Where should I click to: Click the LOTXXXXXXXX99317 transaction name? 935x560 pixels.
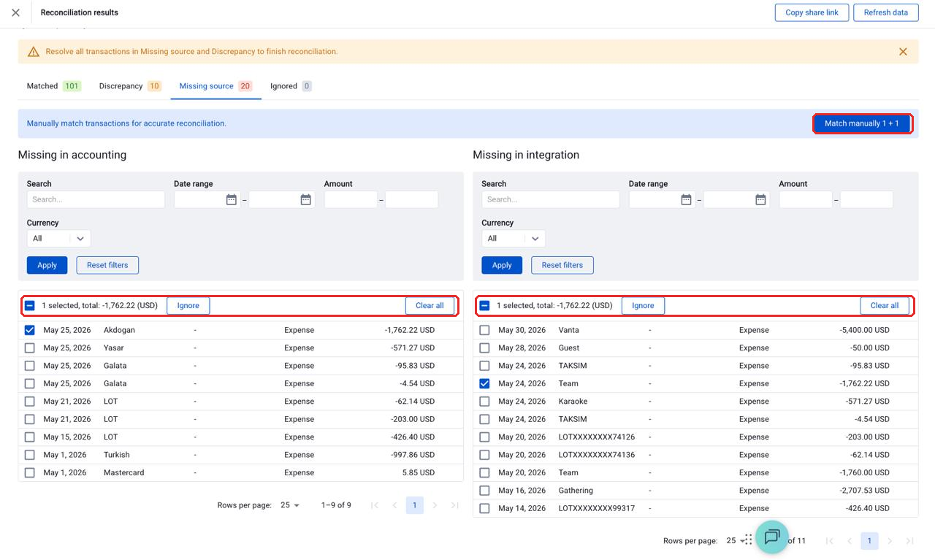point(597,508)
